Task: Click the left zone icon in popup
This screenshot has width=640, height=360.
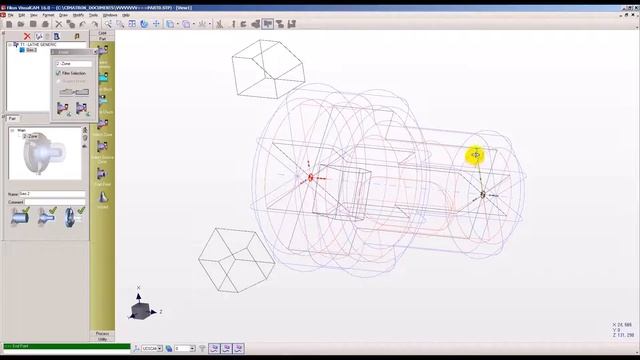Action: [x=63, y=109]
